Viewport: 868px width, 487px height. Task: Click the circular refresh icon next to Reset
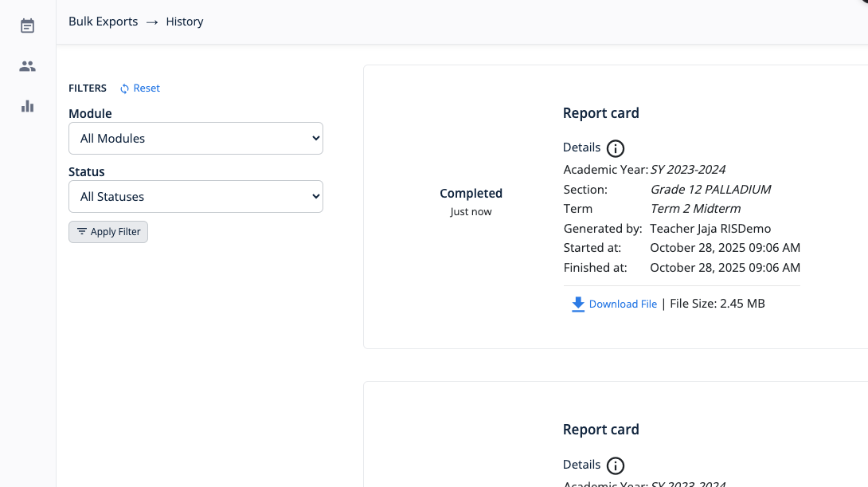click(124, 88)
